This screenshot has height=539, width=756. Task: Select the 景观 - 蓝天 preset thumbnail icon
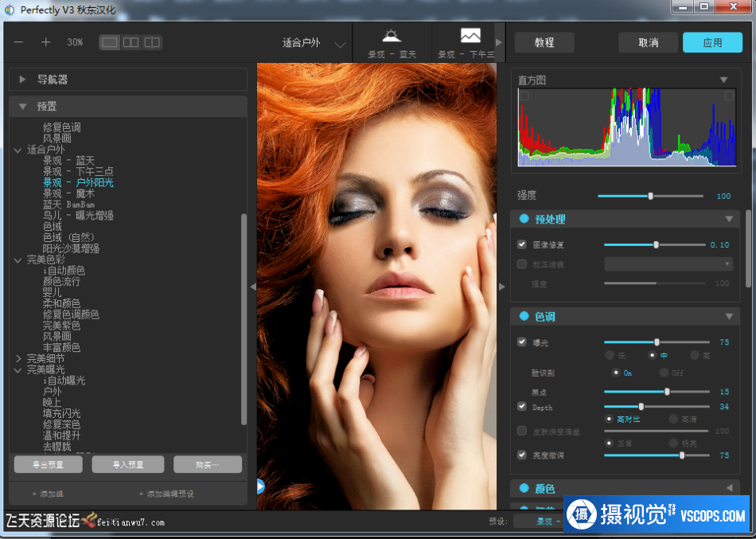392,36
